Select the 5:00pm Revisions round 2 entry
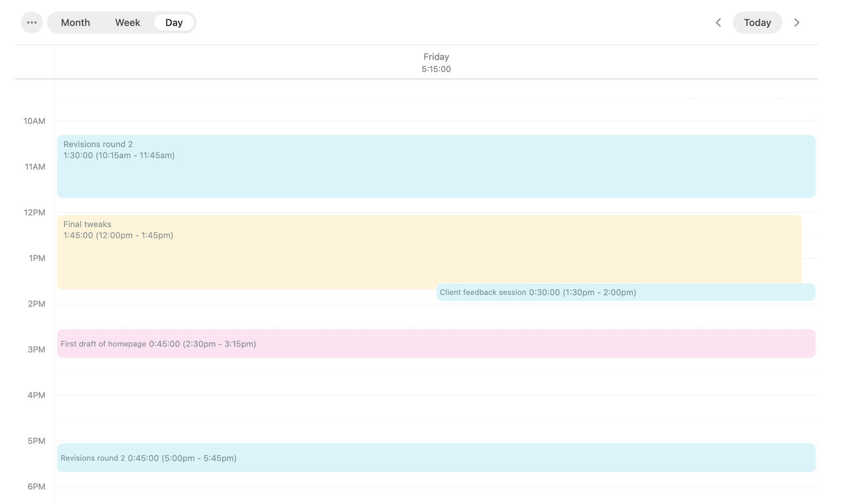 click(x=436, y=458)
